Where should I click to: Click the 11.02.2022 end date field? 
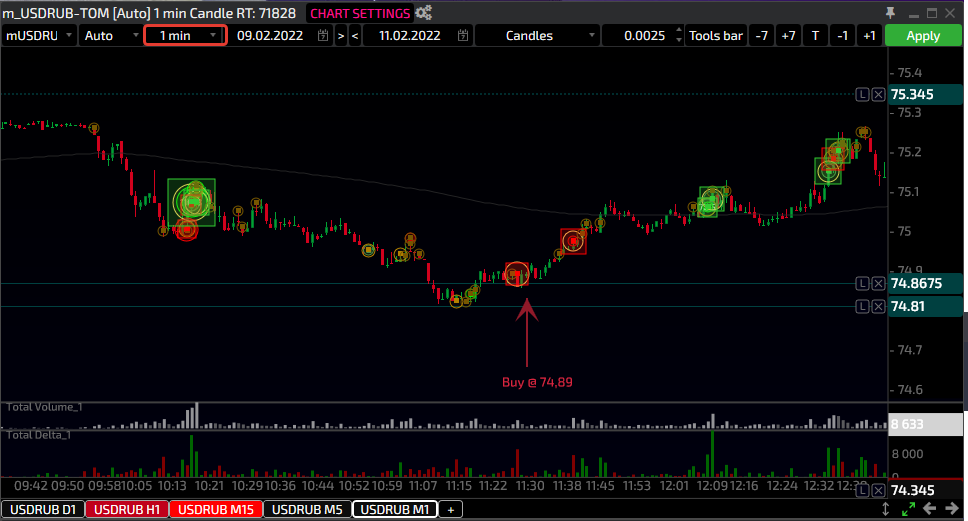pyautogui.click(x=410, y=36)
